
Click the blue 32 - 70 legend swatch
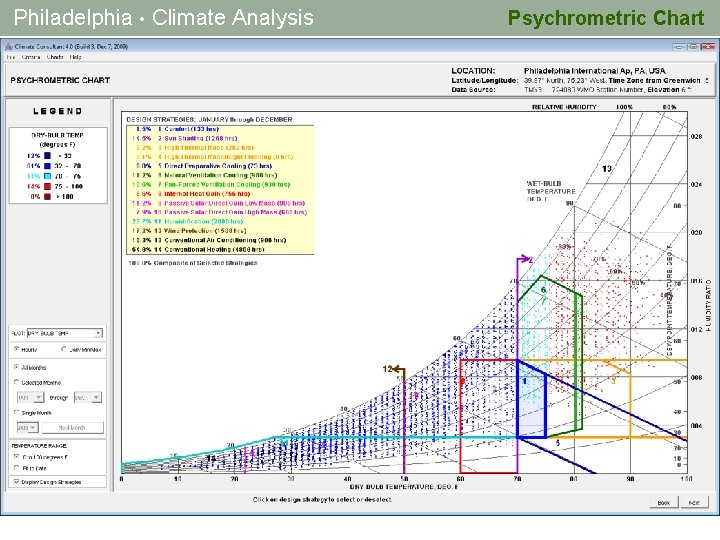(x=47, y=166)
